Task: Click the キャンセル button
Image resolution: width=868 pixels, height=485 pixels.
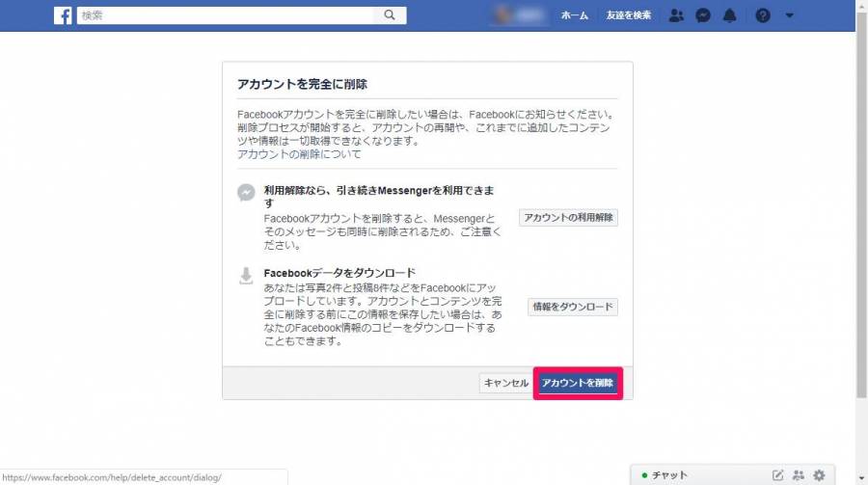Action: click(x=506, y=383)
